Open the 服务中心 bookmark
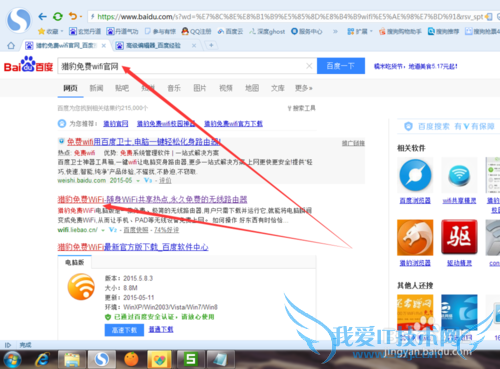 tap(307, 31)
